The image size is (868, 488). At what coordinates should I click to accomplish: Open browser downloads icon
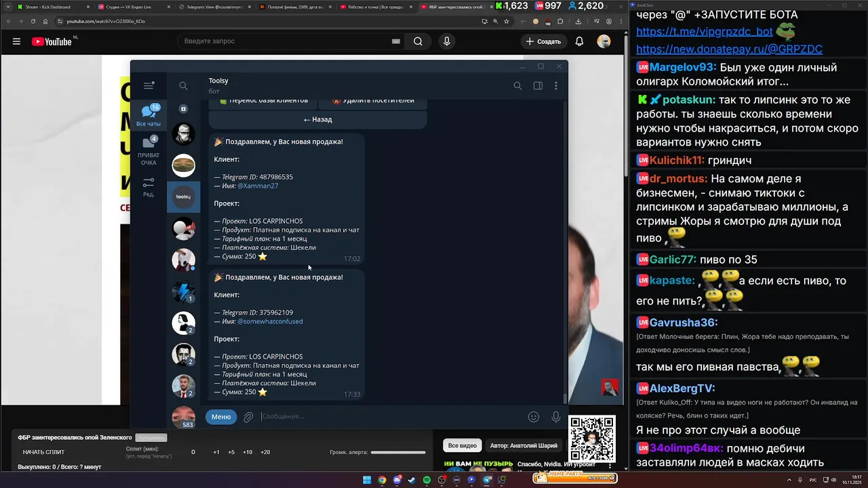click(577, 21)
